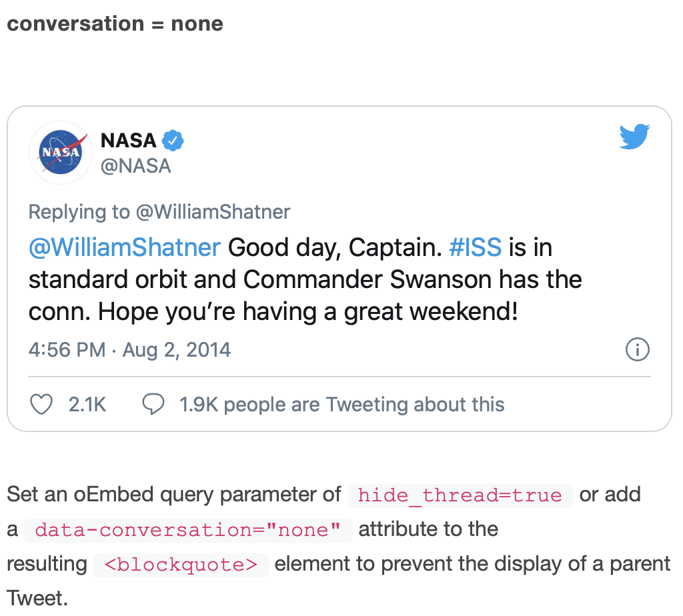Click the tweet body text

(x=305, y=279)
